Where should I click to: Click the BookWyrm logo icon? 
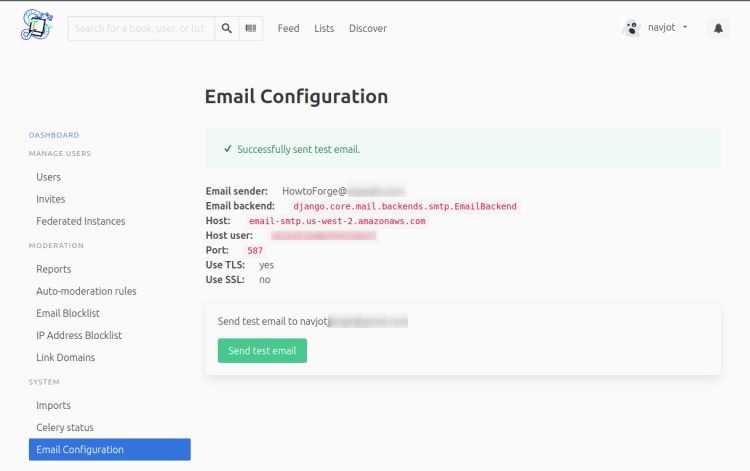37,27
